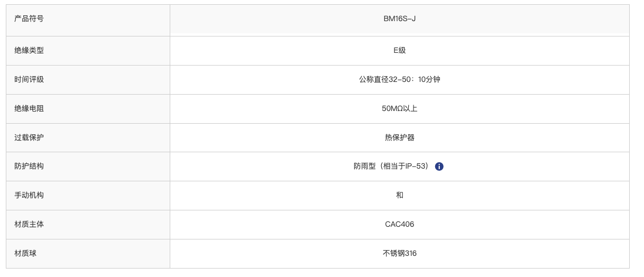Viewport: 644px width, 277px height.
Task: Select the 时间评级 label cell
Action: click(x=88, y=80)
